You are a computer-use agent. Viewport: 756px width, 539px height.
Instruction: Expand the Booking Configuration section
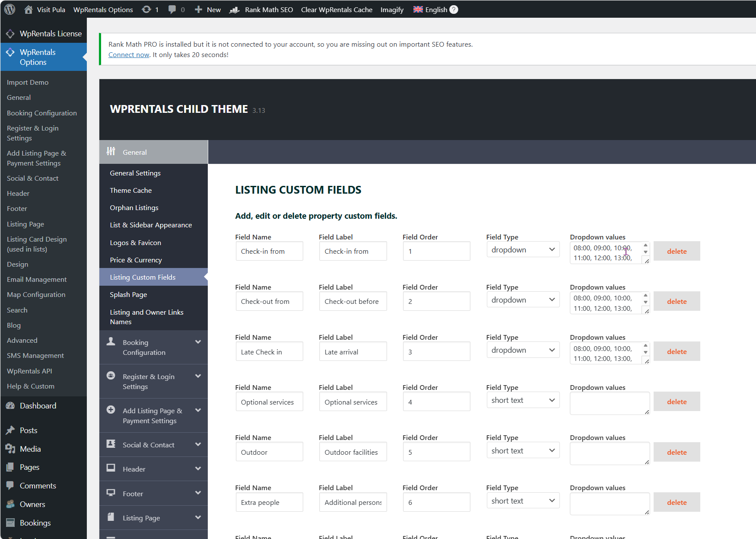[198, 342]
